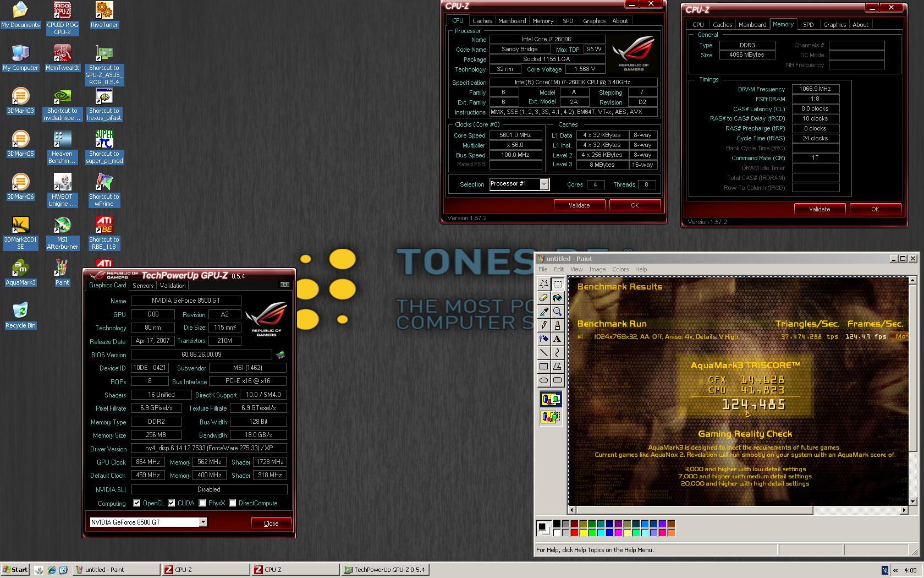Select the Rounded Rectangle shape tool
This screenshot has height=578, width=924.
pyautogui.click(x=557, y=380)
